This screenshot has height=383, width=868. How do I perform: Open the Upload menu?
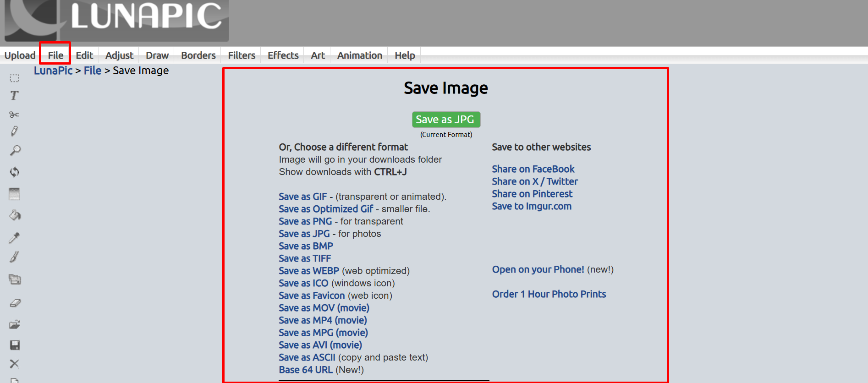pyautogui.click(x=20, y=55)
